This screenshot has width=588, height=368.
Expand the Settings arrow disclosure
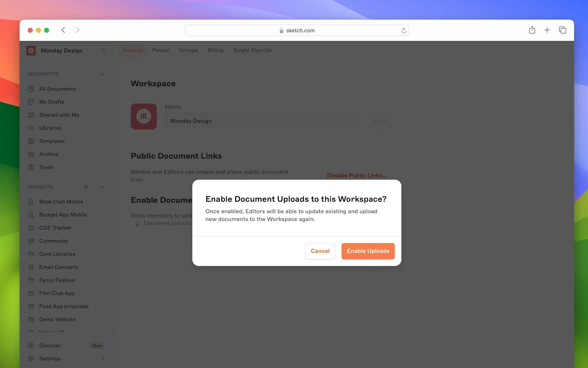coord(103,358)
